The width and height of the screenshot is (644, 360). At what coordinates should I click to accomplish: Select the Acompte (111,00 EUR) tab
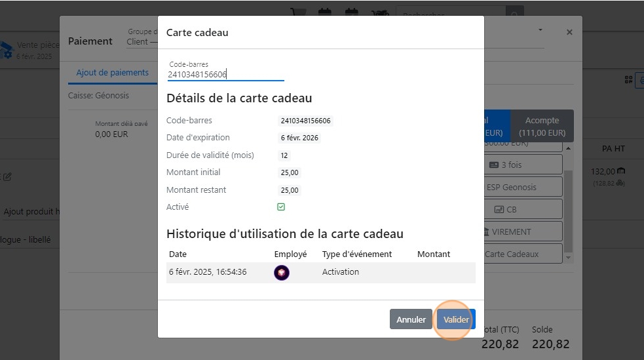click(542, 126)
